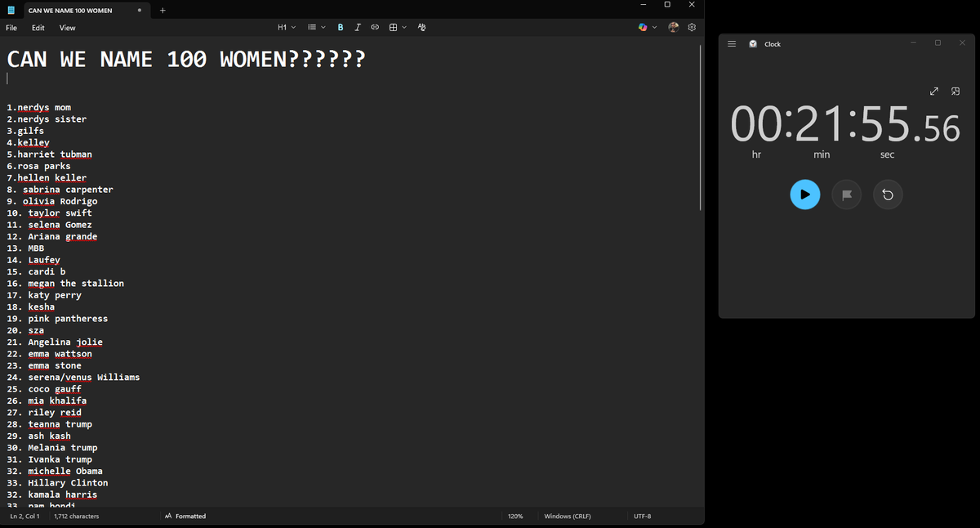Click the line '13. MBB'
This screenshot has width=980, height=528.
pos(25,248)
